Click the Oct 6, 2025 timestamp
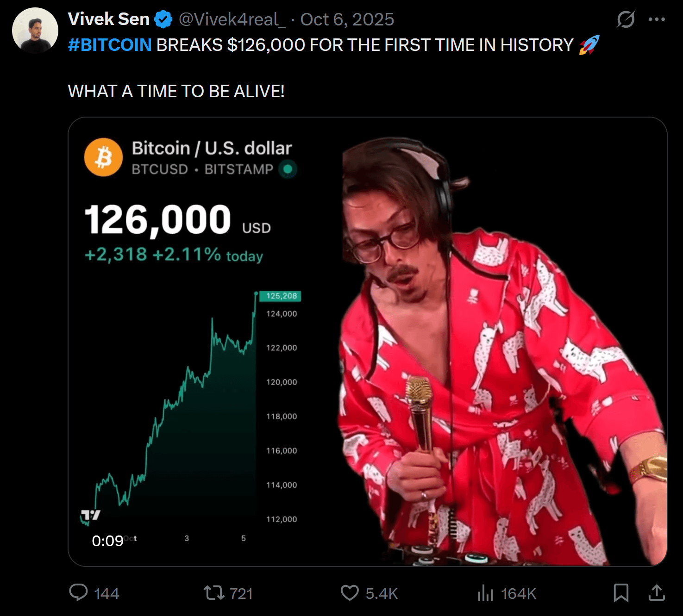Image resolution: width=683 pixels, height=616 pixels. coord(347,19)
